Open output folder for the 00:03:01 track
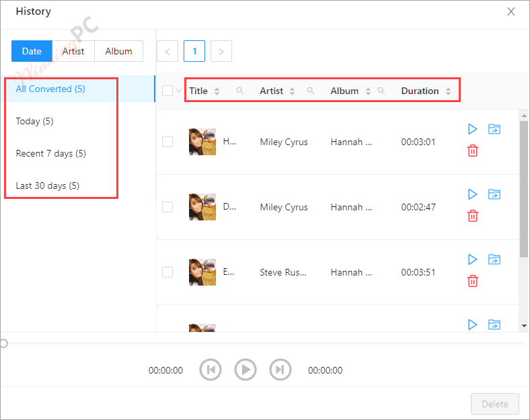 click(494, 129)
